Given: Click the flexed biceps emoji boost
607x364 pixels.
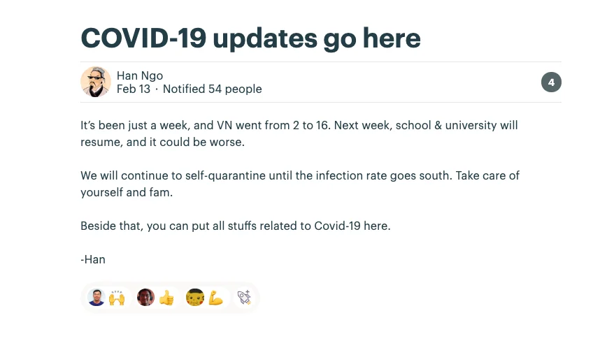Looking at the screenshot, I should [x=216, y=298].
